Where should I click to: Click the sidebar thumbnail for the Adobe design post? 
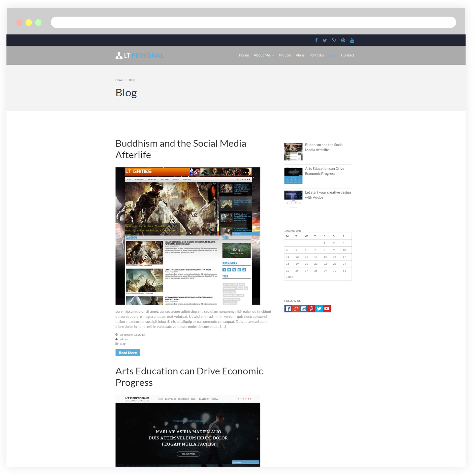pyautogui.click(x=293, y=199)
